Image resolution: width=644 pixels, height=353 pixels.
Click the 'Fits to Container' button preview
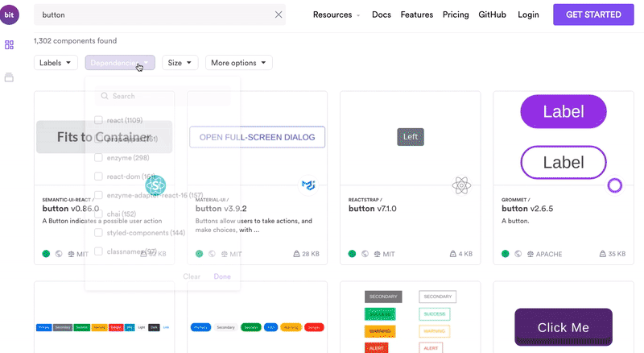pyautogui.click(x=105, y=137)
